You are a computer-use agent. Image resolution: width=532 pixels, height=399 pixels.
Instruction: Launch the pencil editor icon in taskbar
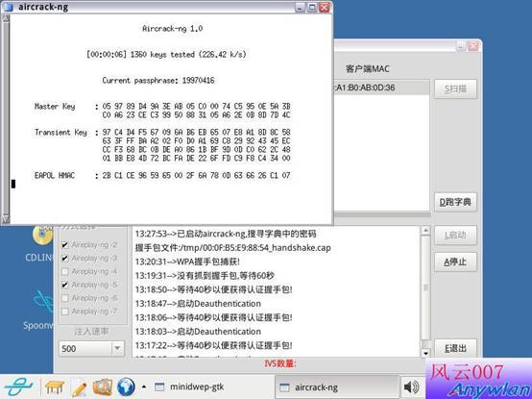[x=79, y=387]
